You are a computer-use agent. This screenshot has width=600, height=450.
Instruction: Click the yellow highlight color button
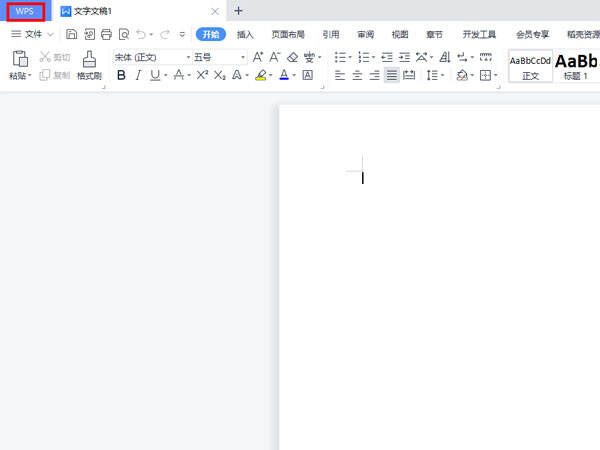pyautogui.click(x=261, y=75)
